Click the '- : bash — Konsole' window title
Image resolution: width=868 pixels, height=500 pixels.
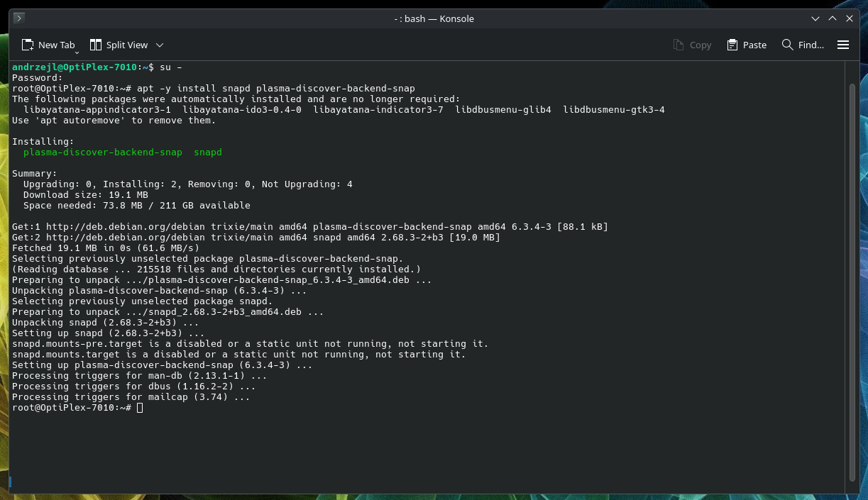434,18
